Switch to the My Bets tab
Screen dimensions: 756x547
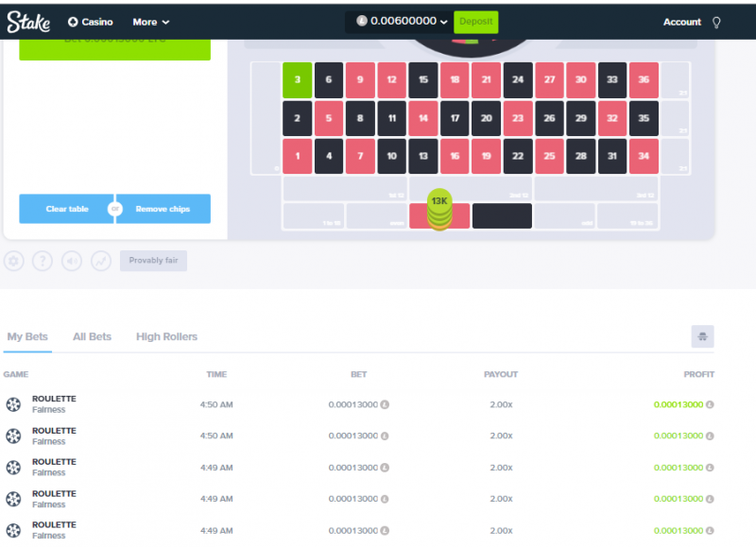pyautogui.click(x=27, y=336)
